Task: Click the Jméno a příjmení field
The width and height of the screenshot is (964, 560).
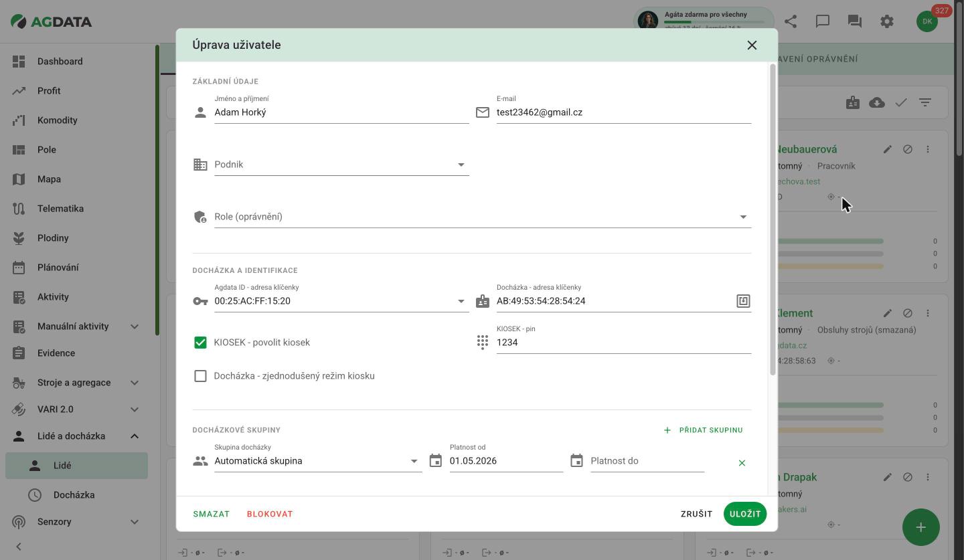Action: [x=341, y=112]
